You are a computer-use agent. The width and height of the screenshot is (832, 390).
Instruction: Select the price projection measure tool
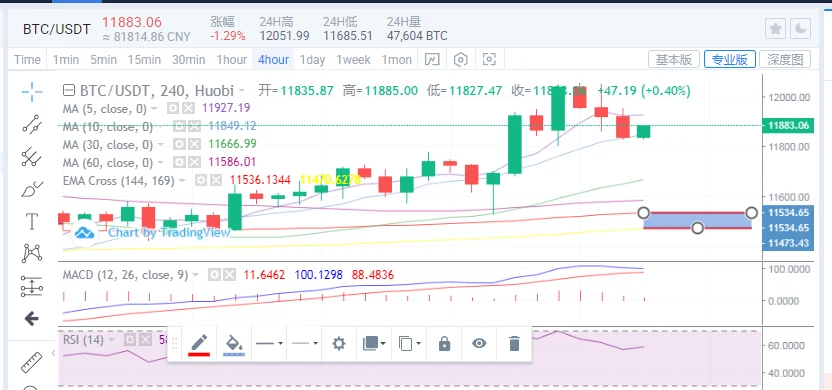click(x=32, y=286)
